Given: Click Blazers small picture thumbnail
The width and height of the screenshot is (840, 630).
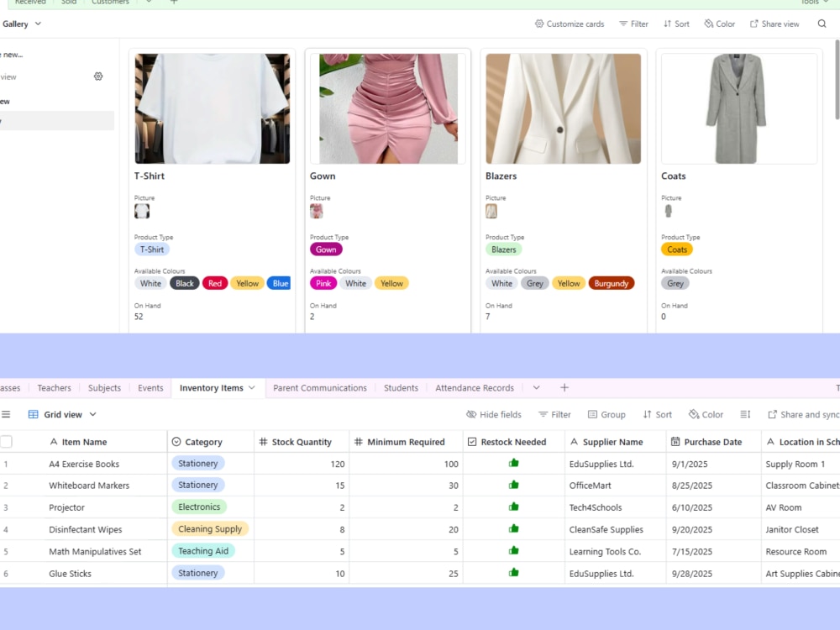Looking at the screenshot, I should (491, 211).
